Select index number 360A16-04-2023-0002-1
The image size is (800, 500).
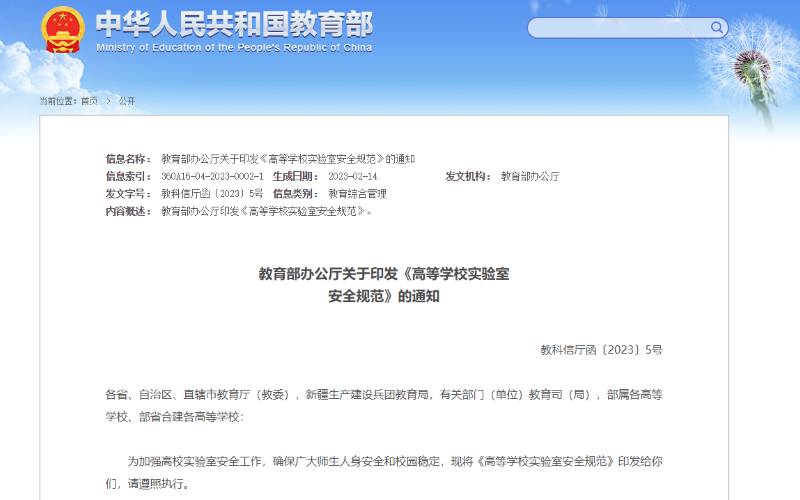[212, 177]
